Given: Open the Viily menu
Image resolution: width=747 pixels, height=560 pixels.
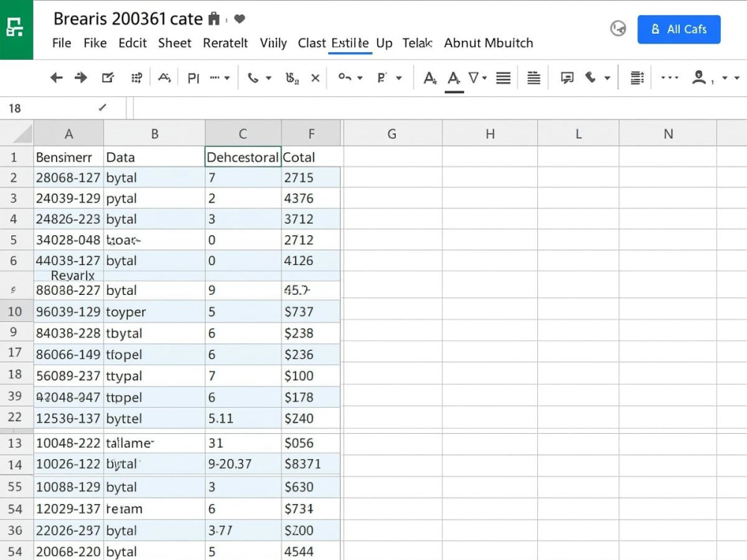Looking at the screenshot, I should coord(273,43).
